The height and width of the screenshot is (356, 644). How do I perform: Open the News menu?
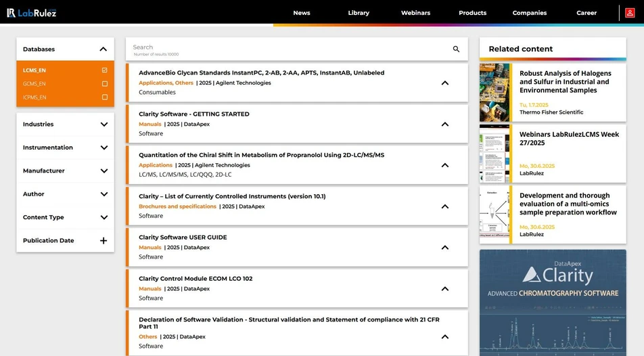(x=302, y=13)
